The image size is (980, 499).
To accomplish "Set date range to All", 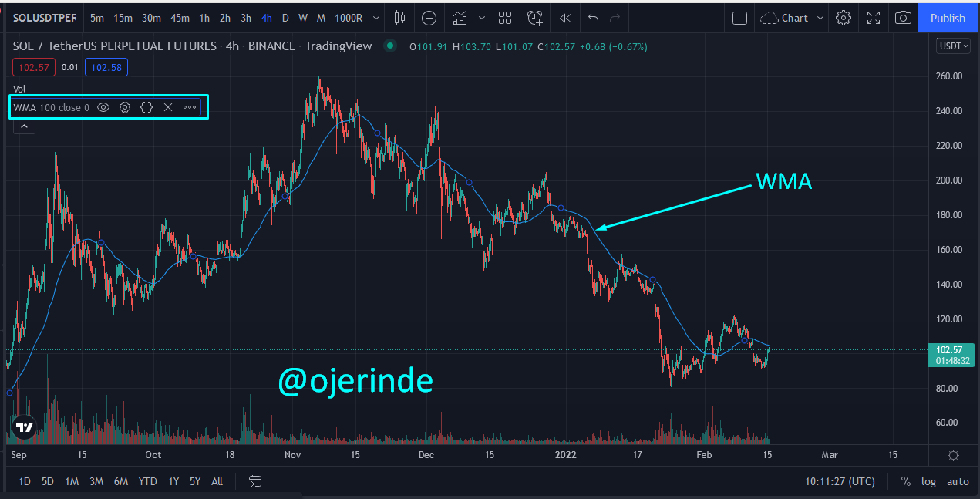I will pos(217,481).
